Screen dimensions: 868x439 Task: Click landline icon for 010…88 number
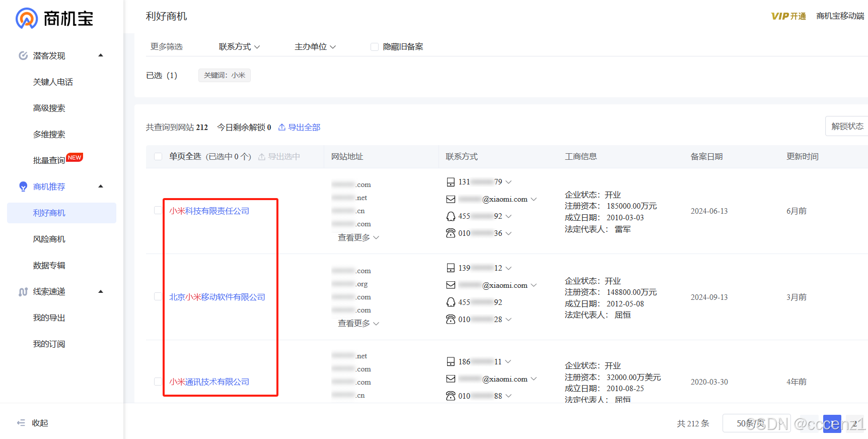click(x=451, y=396)
